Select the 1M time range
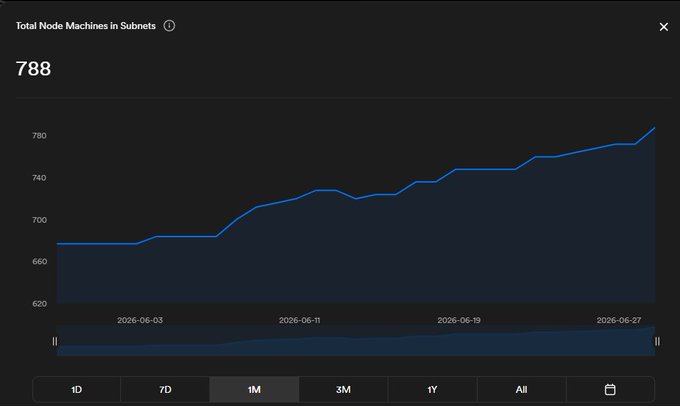The height and width of the screenshot is (406, 680). coord(254,390)
